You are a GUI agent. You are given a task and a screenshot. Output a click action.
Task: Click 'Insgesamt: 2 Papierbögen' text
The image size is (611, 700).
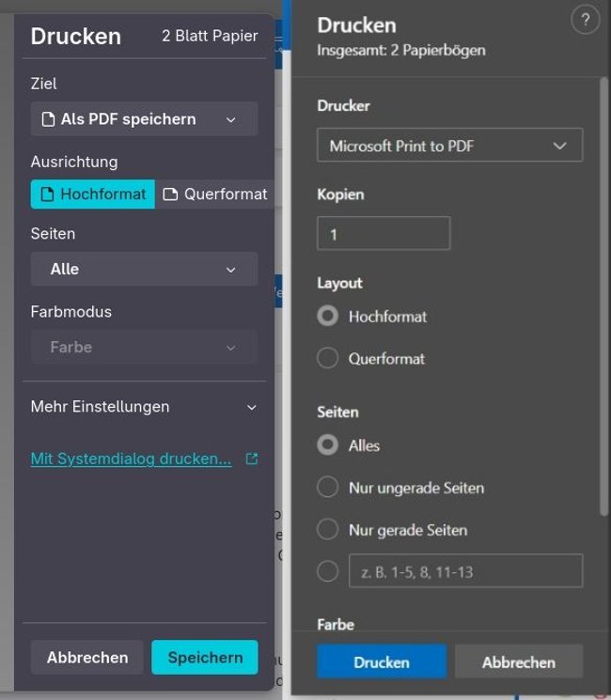click(401, 50)
